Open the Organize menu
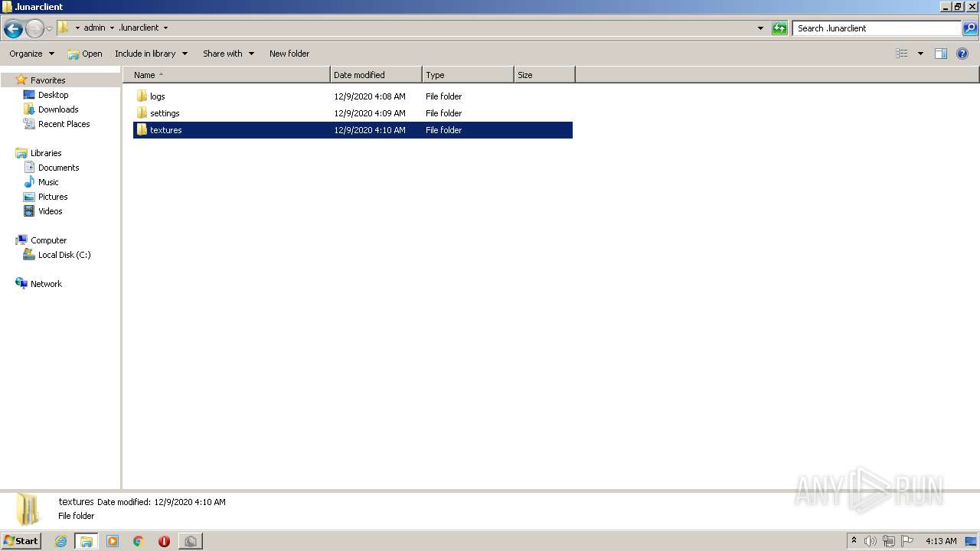The image size is (980, 551). coord(31,54)
